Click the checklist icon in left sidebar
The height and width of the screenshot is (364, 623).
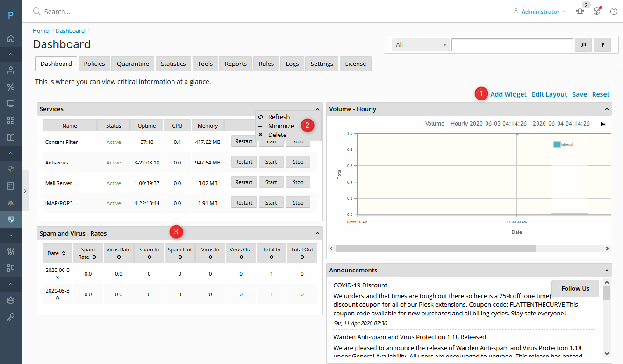coord(11,186)
